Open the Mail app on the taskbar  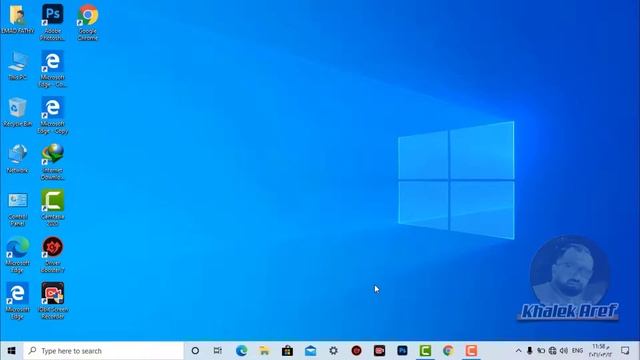point(310,351)
